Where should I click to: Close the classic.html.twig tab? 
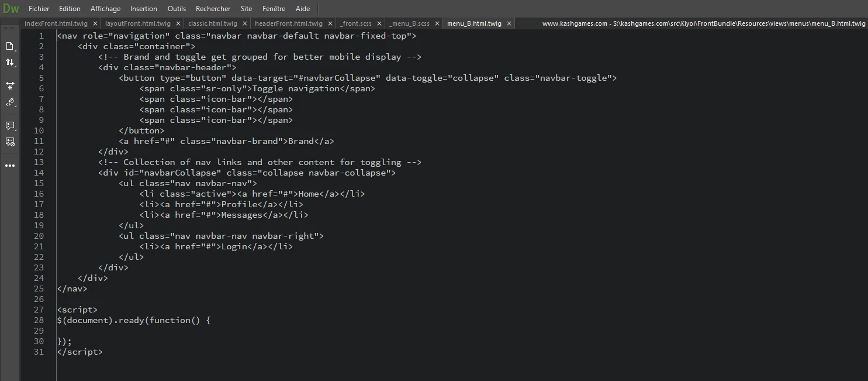[x=244, y=24]
